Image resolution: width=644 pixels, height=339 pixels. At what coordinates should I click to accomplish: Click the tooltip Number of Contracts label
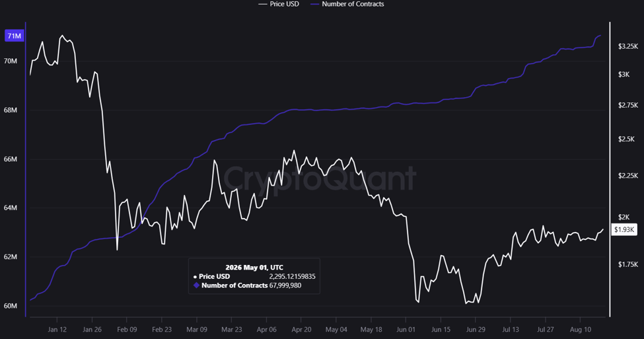pos(234,285)
